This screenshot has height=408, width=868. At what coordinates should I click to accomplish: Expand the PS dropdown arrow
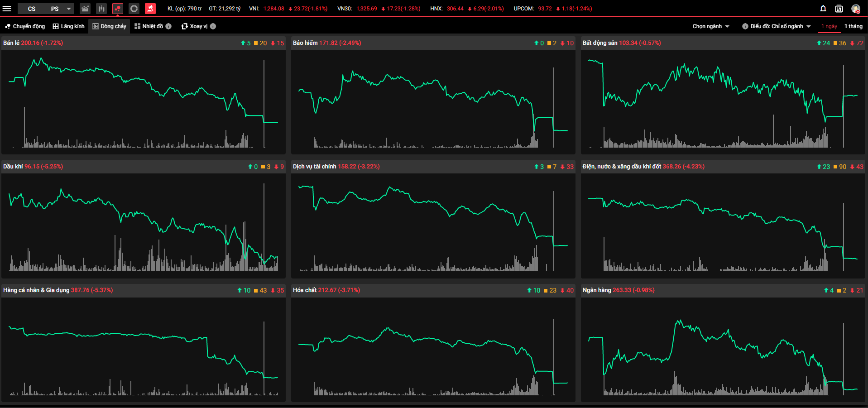tap(69, 9)
